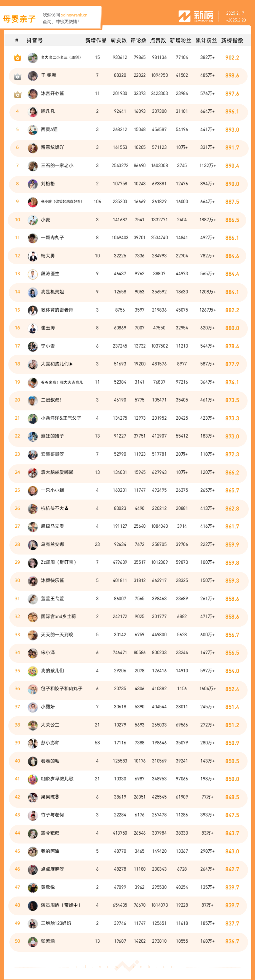Click index score 902.2
This screenshot has width=255, height=980.
click(x=232, y=58)
